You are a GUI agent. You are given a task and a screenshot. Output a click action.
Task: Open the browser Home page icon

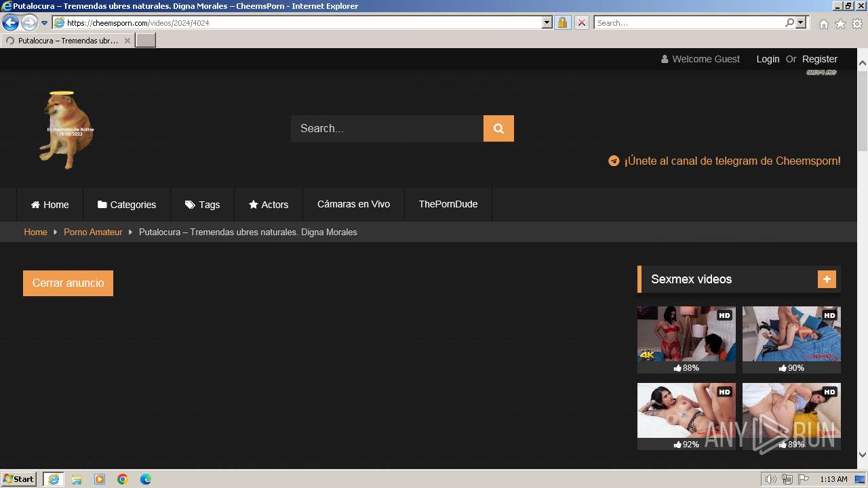coord(823,24)
